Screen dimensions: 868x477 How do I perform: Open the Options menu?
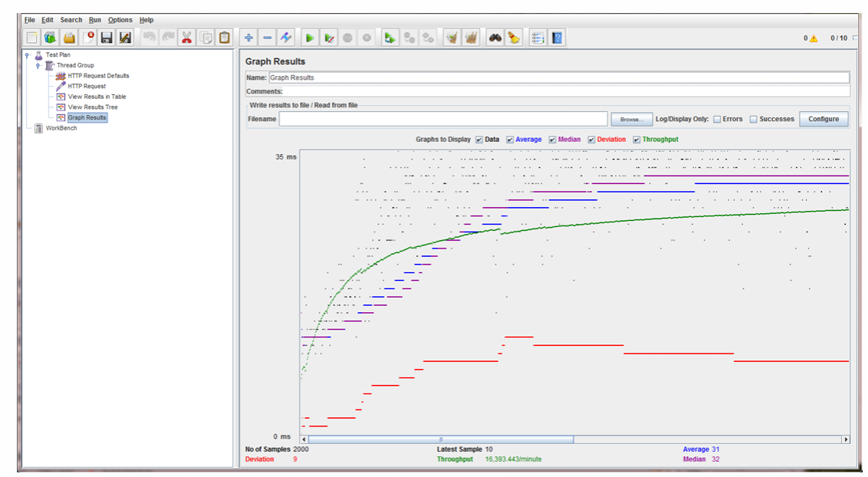coord(120,20)
